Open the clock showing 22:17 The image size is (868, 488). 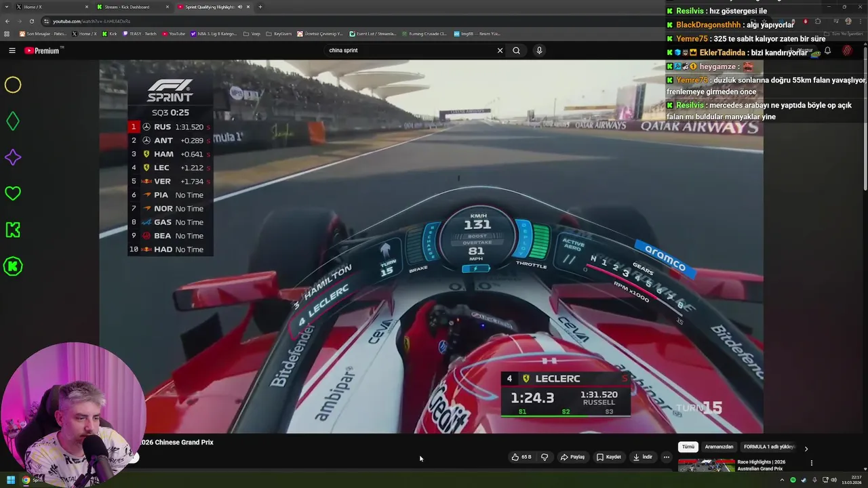tap(852, 480)
